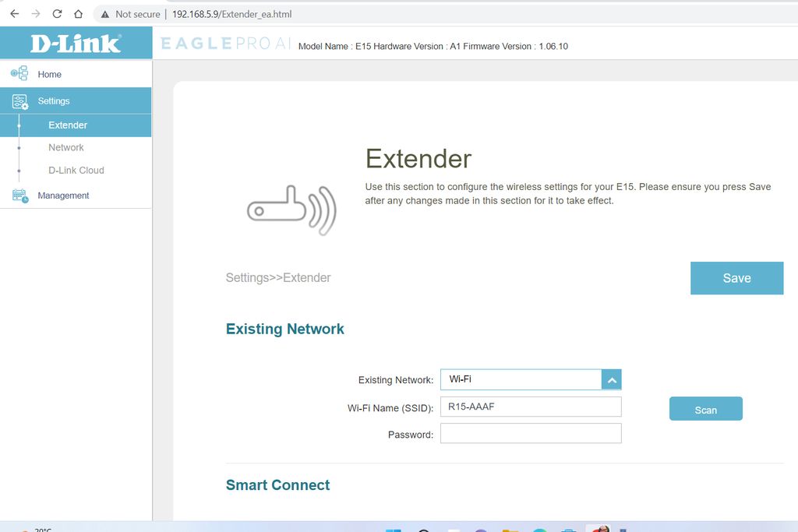The width and height of the screenshot is (798, 532).
Task: Click the Extender page title
Action: coord(418,159)
